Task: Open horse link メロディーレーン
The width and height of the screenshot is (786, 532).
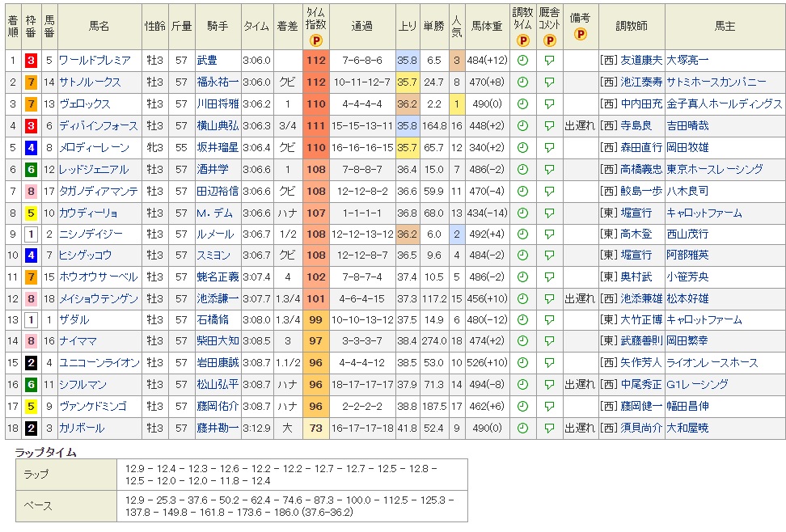Action: click(95, 147)
